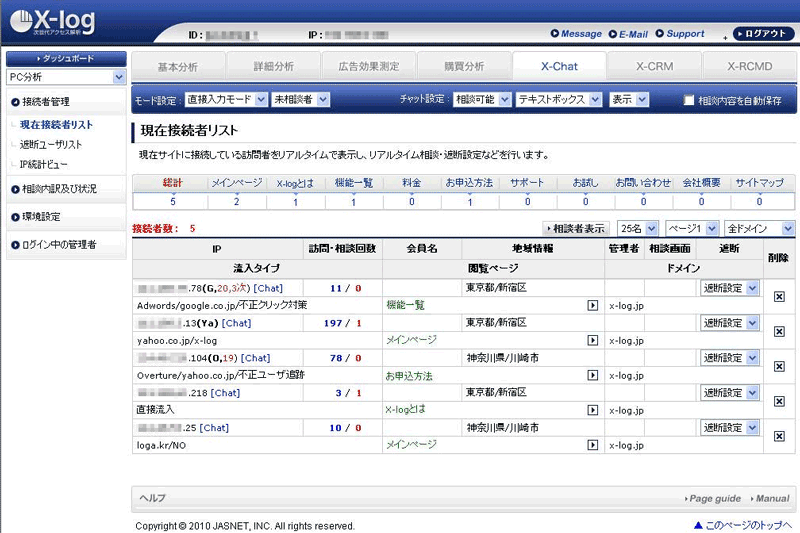This screenshot has width=800, height=533.
Task: Click the 相談者表示 button
Action: (x=577, y=228)
